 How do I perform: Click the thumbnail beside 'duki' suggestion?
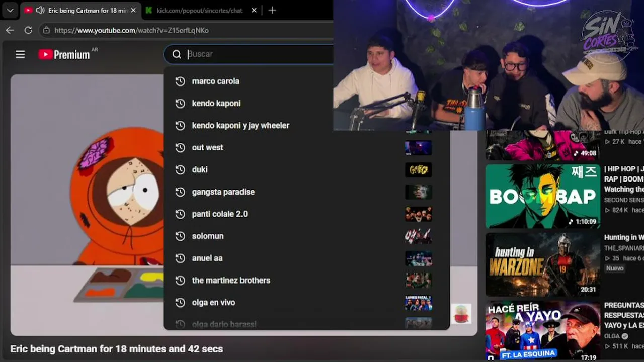(419, 170)
